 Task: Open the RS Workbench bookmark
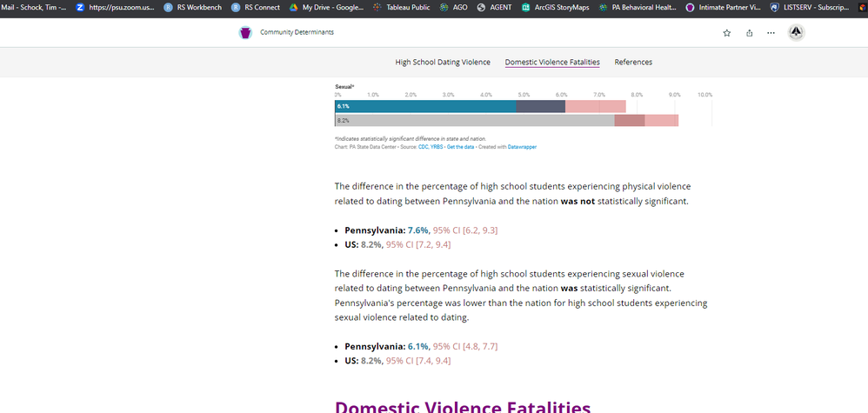192,7
